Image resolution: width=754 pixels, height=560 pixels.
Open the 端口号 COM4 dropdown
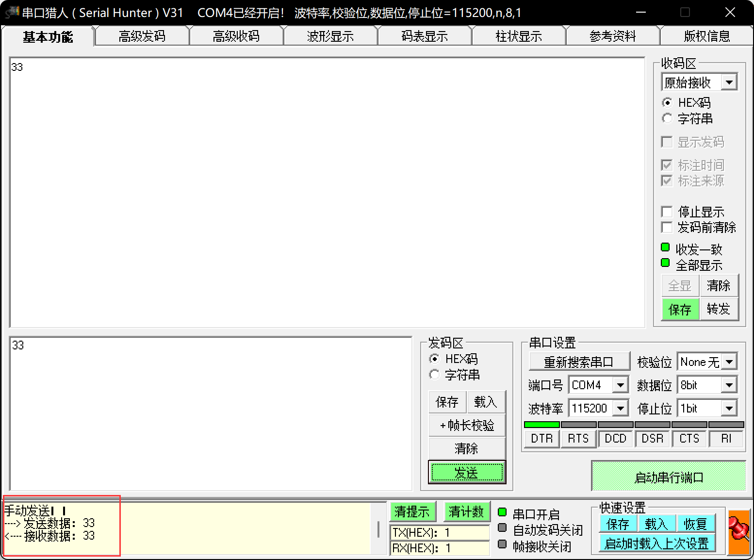tap(620, 385)
